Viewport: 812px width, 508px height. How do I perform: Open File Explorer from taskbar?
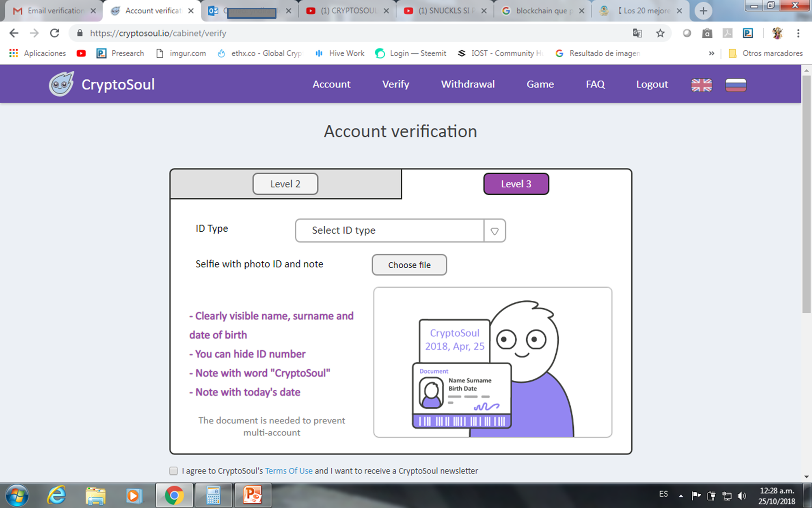96,495
